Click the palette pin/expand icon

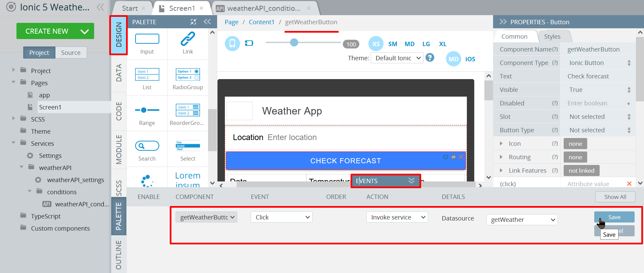(x=193, y=22)
